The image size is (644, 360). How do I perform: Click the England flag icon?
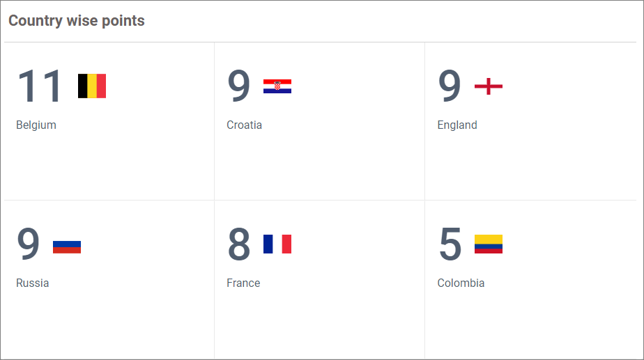tap(488, 86)
